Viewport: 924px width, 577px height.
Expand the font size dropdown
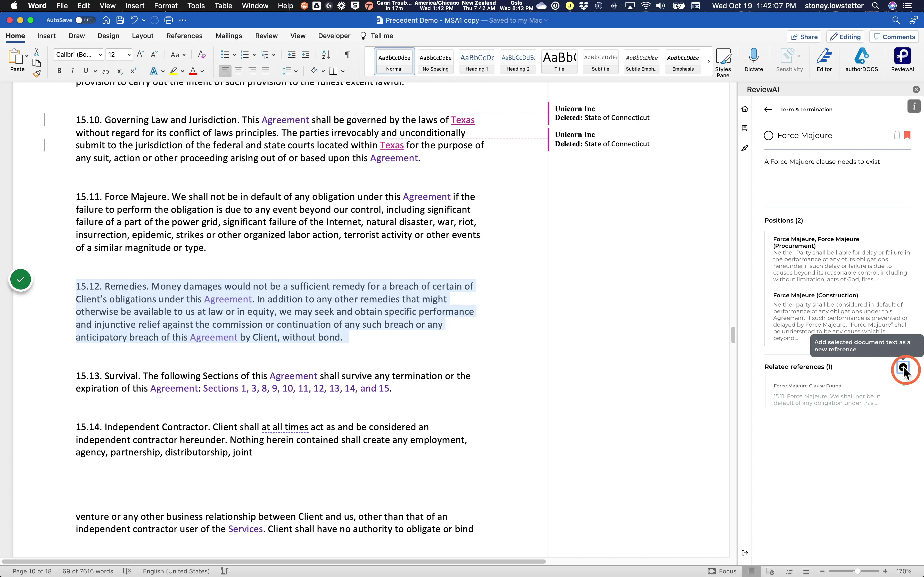click(129, 55)
